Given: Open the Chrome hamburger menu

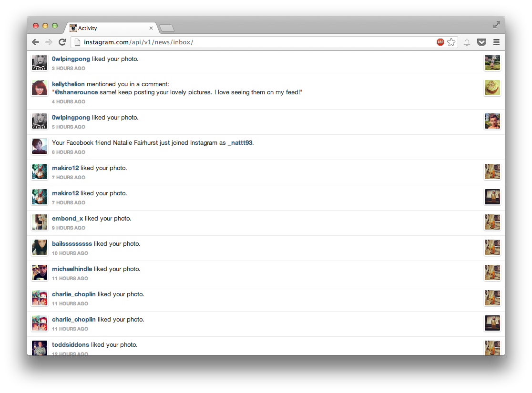Looking at the screenshot, I should (x=496, y=42).
